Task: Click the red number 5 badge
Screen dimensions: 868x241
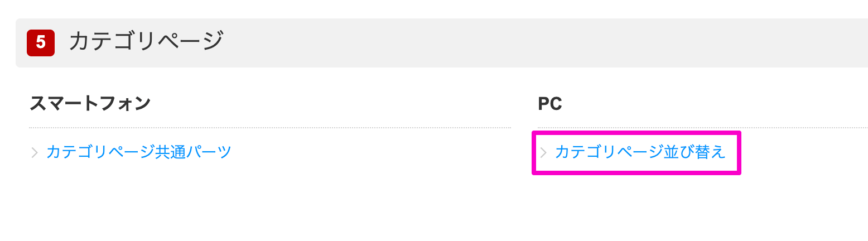Action: (41, 42)
